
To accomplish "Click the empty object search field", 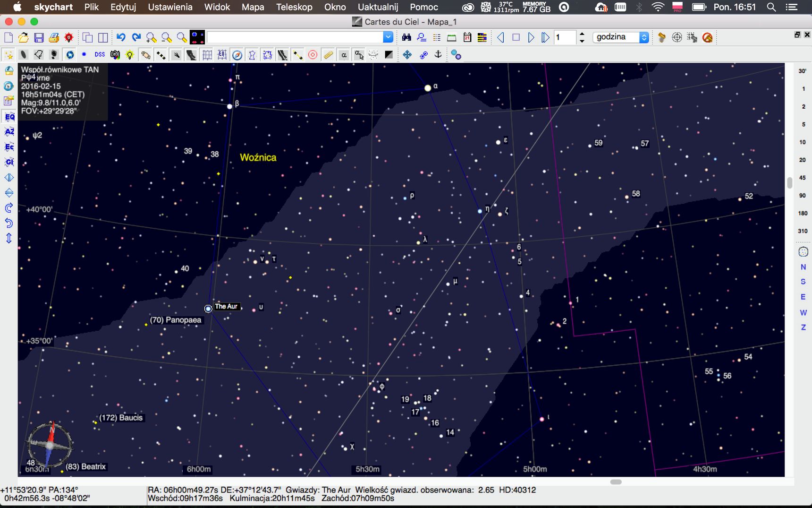I will [x=295, y=37].
